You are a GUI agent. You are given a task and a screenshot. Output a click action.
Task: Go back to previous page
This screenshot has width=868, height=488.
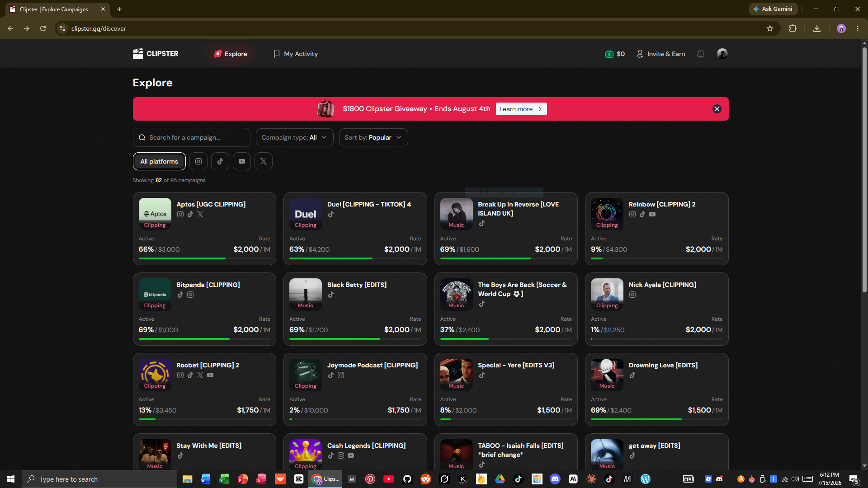pos(10,28)
